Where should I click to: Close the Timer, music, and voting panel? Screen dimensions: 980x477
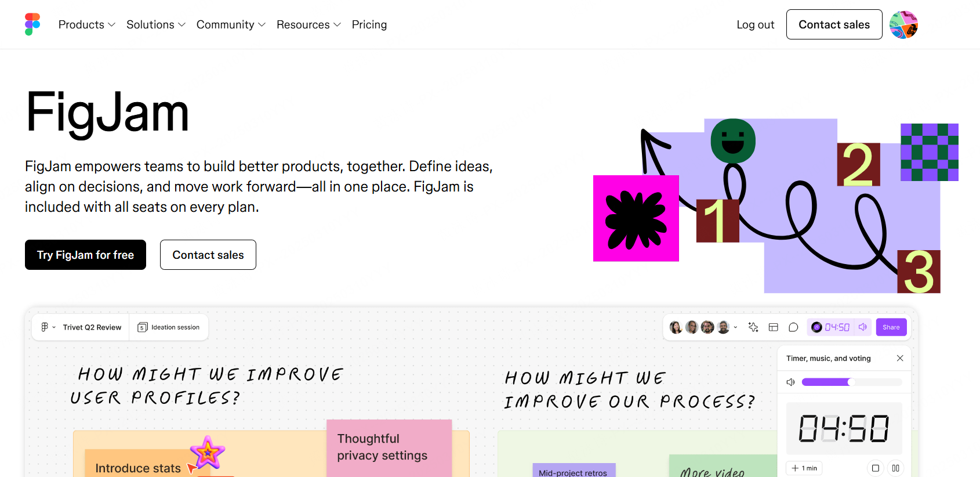[900, 358]
